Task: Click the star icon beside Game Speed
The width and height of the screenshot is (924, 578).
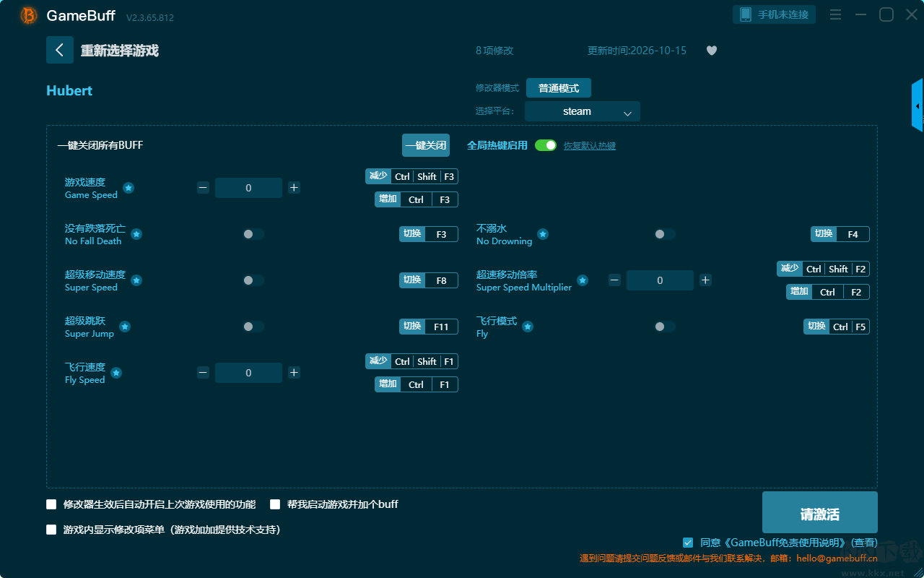Action: tap(128, 188)
